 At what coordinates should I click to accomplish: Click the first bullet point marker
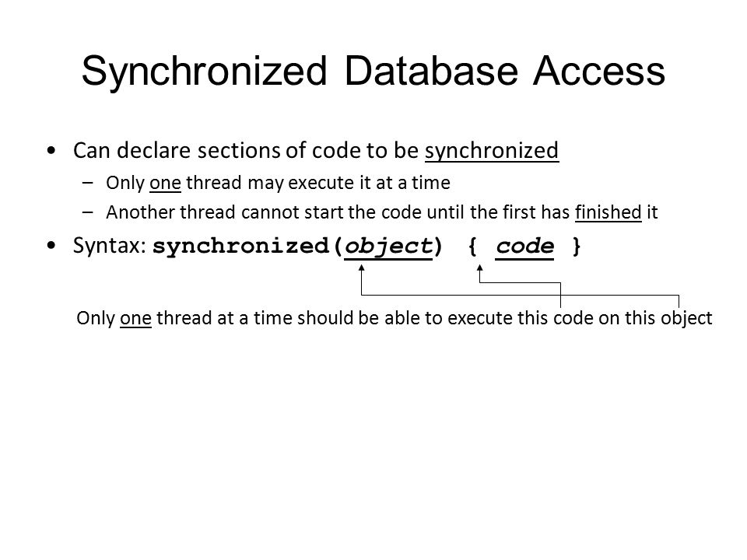(x=51, y=151)
